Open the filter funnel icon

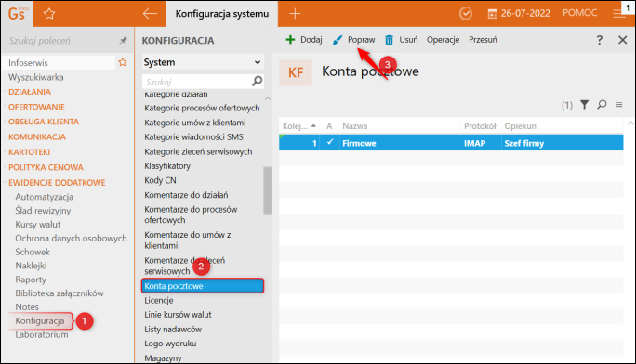(584, 105)
